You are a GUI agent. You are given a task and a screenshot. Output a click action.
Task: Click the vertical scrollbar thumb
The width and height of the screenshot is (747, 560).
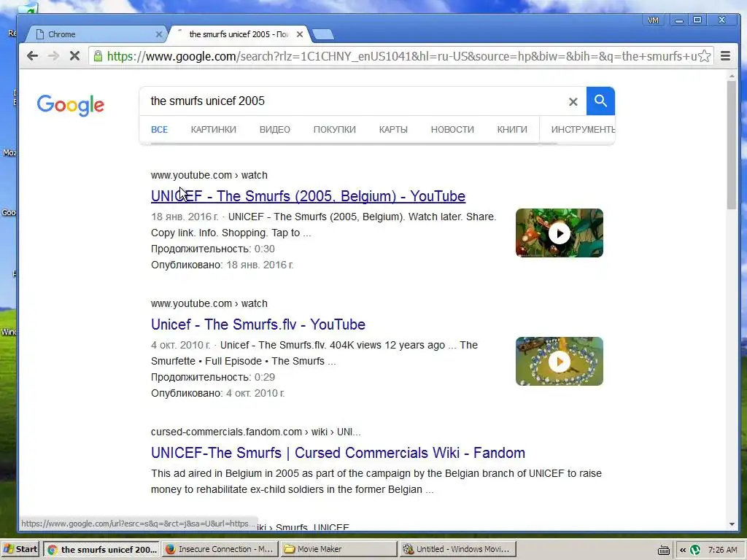coord(732,145)
